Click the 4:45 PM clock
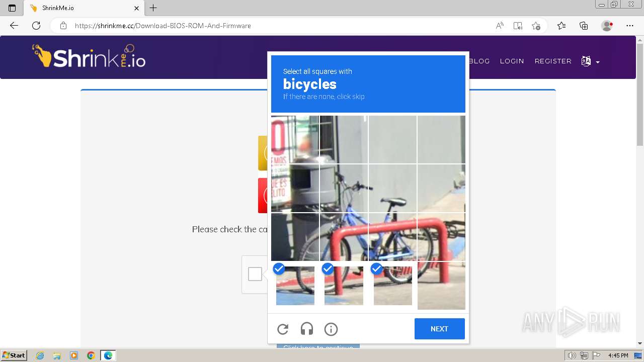This screenshot has height=362, width=644. [618, 355]
